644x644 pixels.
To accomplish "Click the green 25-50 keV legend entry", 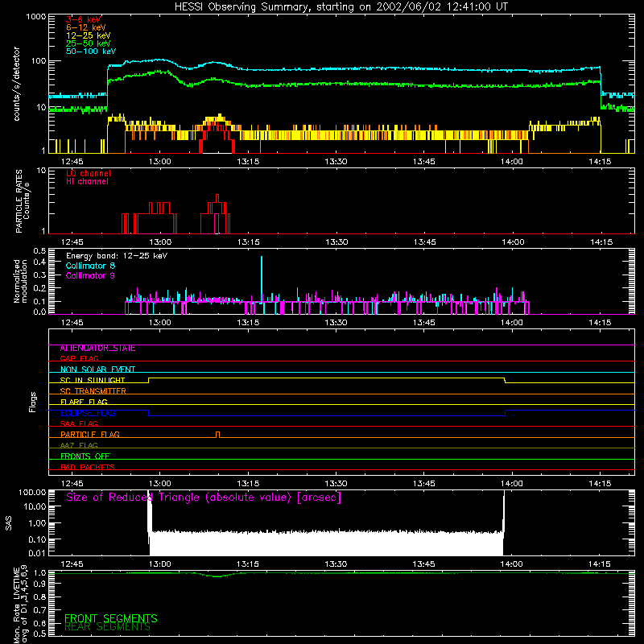I will point(89,43).
